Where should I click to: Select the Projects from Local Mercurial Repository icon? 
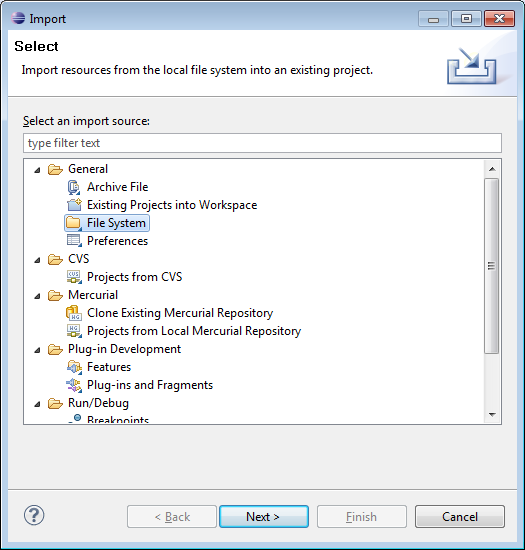click(x=74, y=331)
